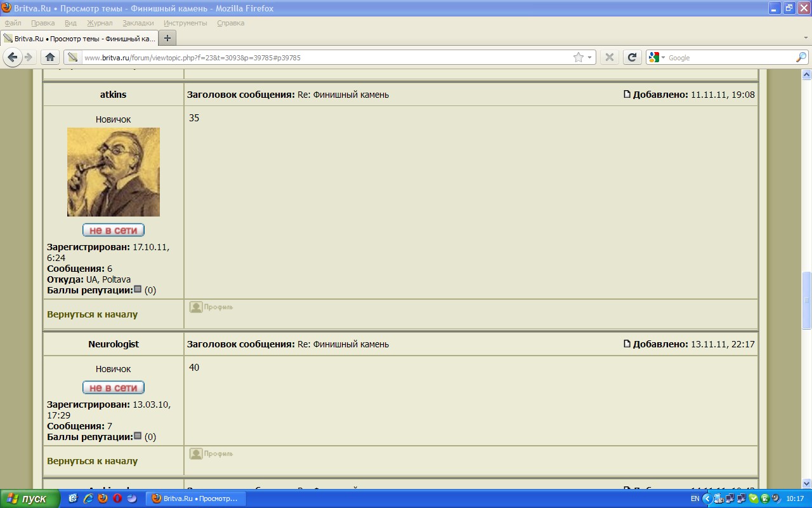Open the Инструменты menu
Image resolution: width=812 pixels, height=508 pixels.
point(185,23)
